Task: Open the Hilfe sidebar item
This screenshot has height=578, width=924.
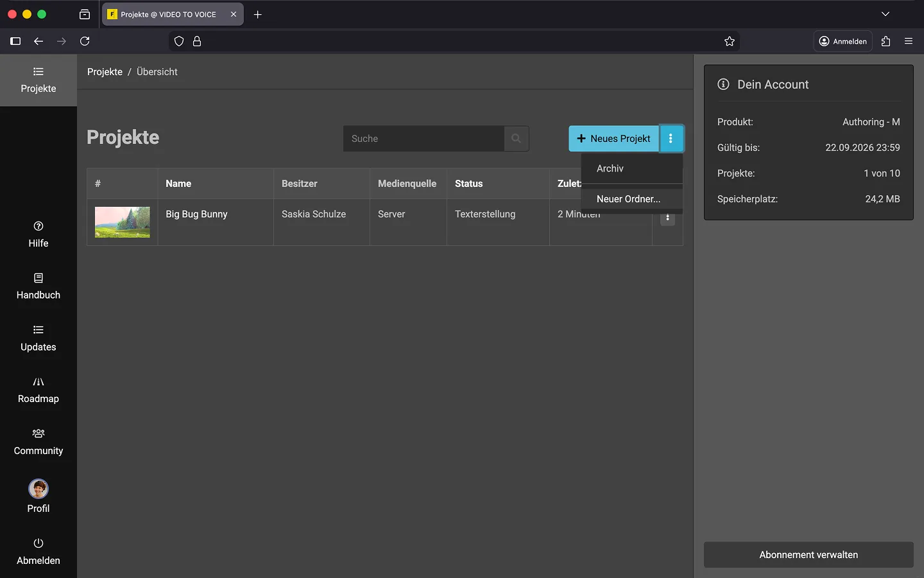Action: pos(38,234)
